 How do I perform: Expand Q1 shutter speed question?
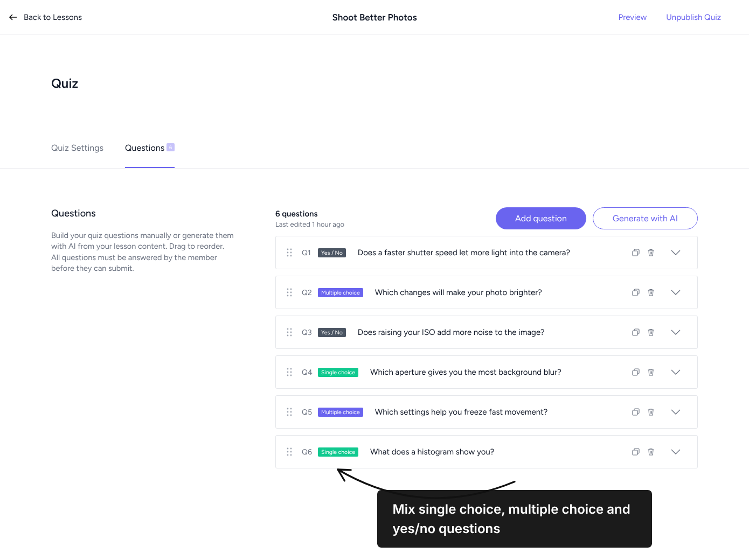(676, 253)
